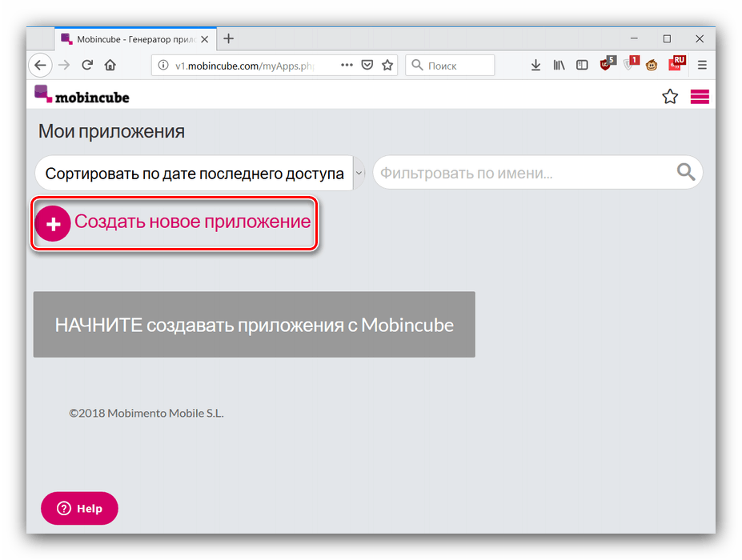Show site information icon in address bar
This screenshot has height=560, width=742.
[x=162, y=66]
